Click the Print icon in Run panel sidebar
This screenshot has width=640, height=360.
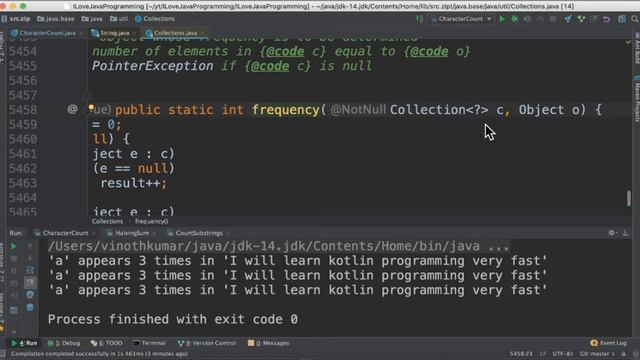tap(30, 295)
